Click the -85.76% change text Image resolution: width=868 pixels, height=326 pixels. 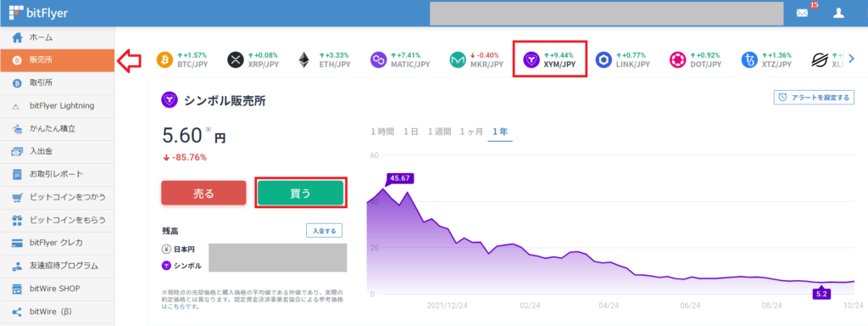(x=184, y=157)
